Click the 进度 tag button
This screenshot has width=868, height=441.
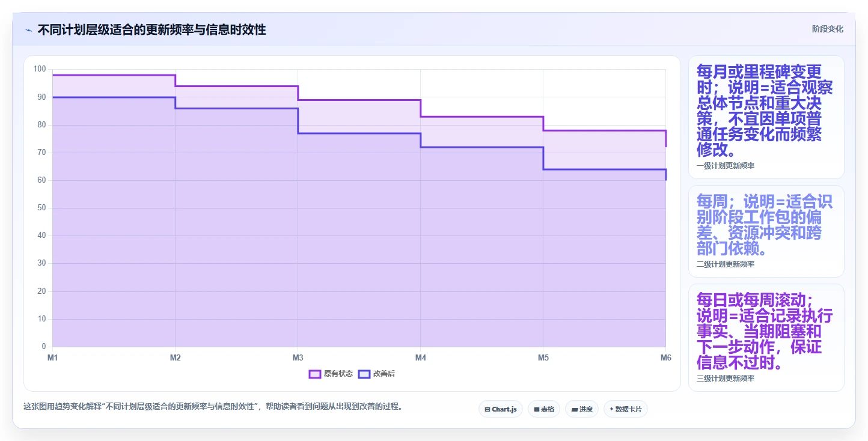tap(582, 409)
